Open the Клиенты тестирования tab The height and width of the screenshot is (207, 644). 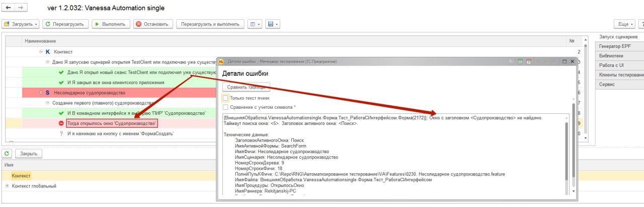point(619,75)
